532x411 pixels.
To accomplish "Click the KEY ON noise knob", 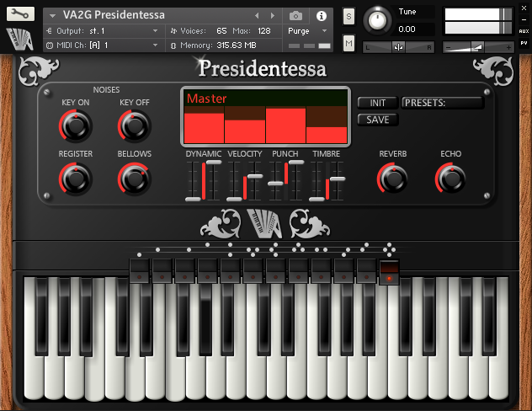I will 75,126.
